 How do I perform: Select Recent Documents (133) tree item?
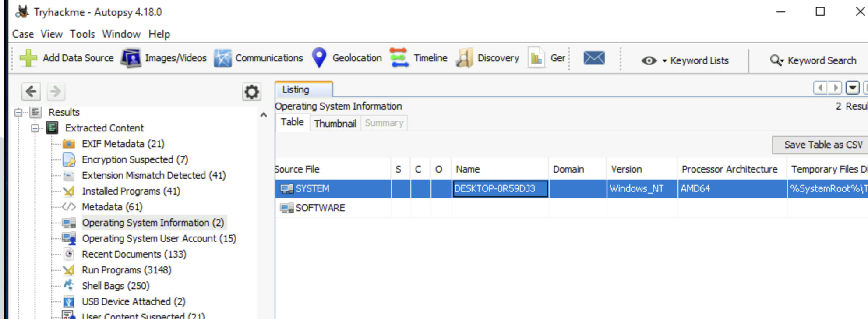click(134, 254)
